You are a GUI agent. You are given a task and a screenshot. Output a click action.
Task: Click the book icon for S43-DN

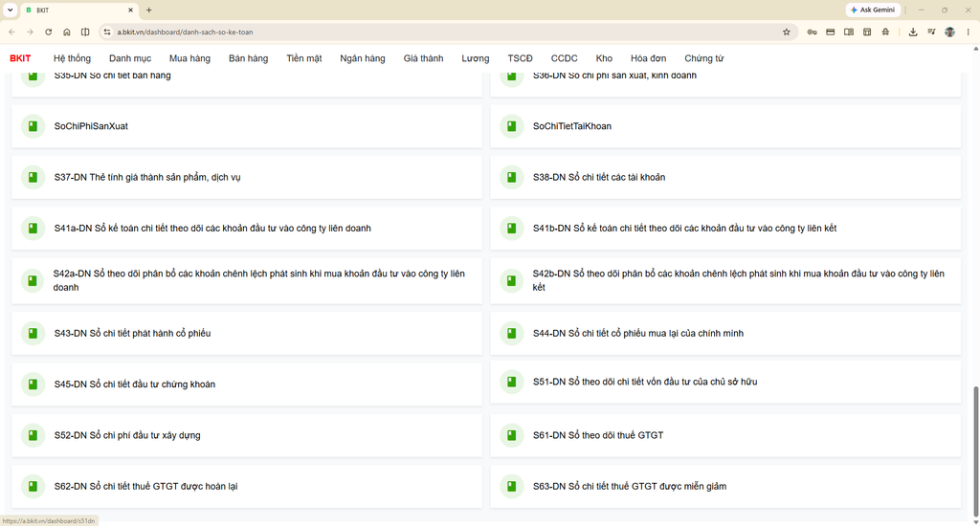(33, 334)
